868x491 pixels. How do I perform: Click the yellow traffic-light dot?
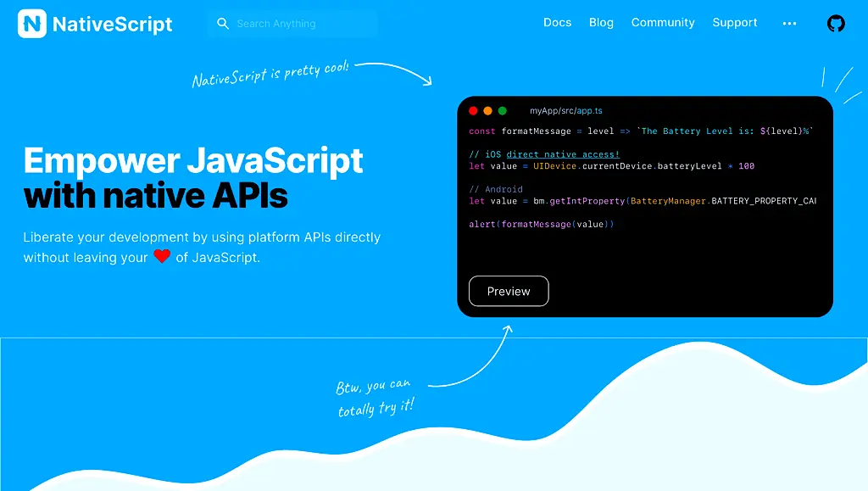point(487,110)
